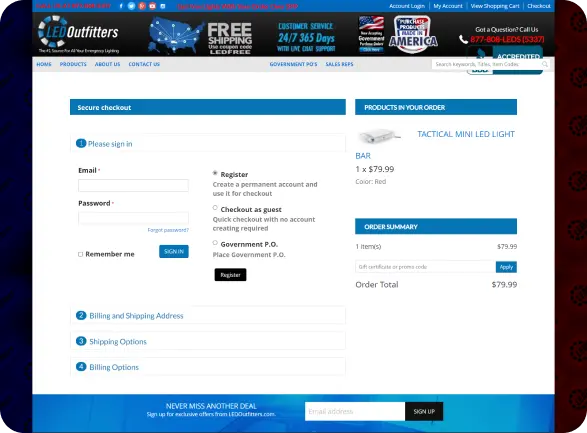
Task: Expand the Billing Options step
Action: [208, 367]
